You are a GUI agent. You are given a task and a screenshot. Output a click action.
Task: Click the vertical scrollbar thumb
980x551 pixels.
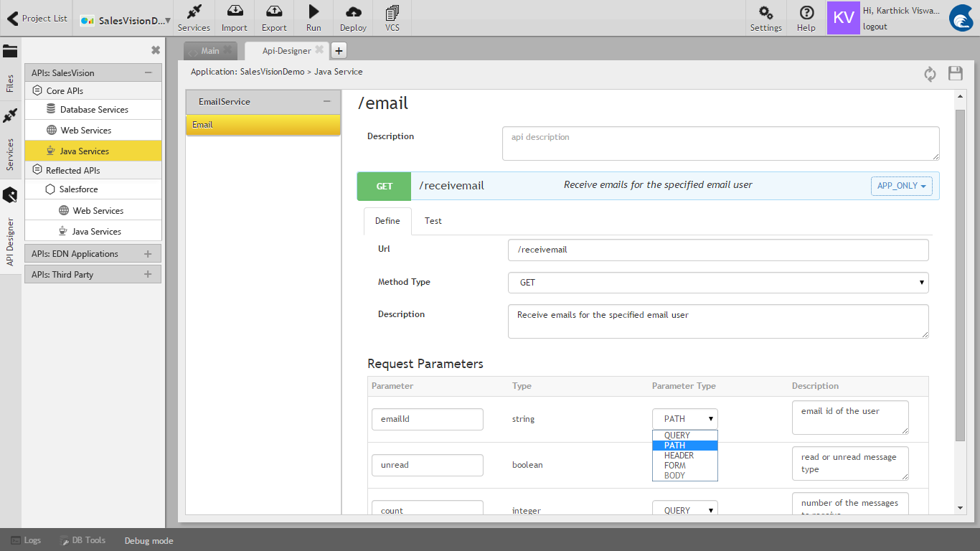coord(961,275)
